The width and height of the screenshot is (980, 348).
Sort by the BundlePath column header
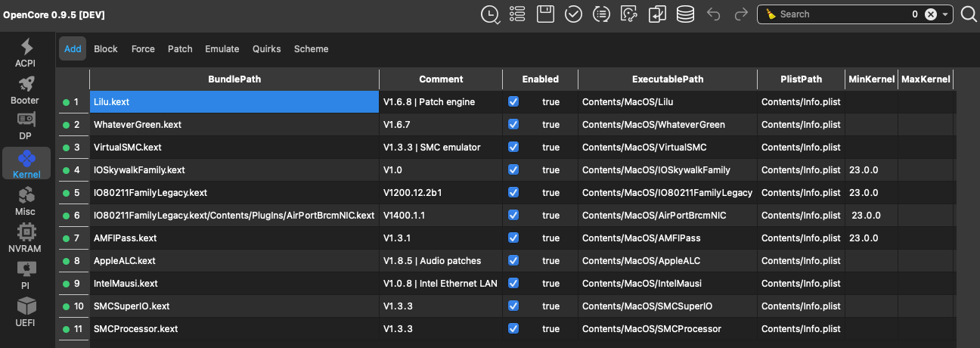tap(234, 79)
